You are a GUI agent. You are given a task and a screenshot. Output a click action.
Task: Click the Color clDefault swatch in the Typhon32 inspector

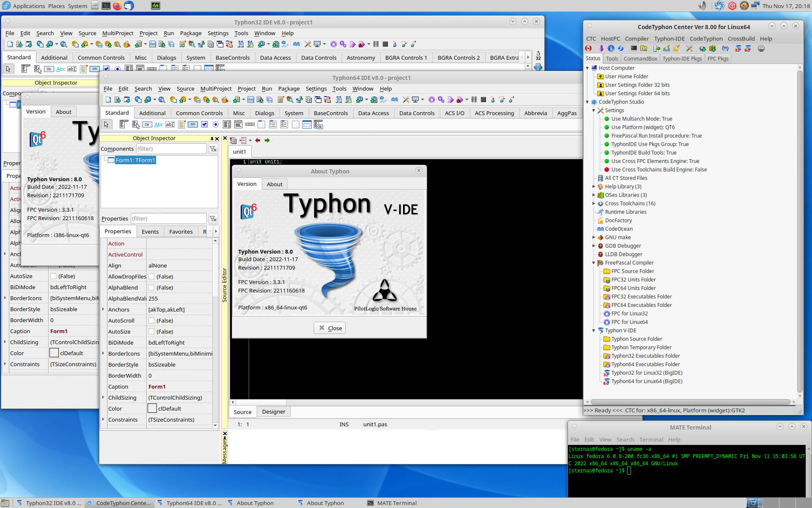[x=54, y=353]
